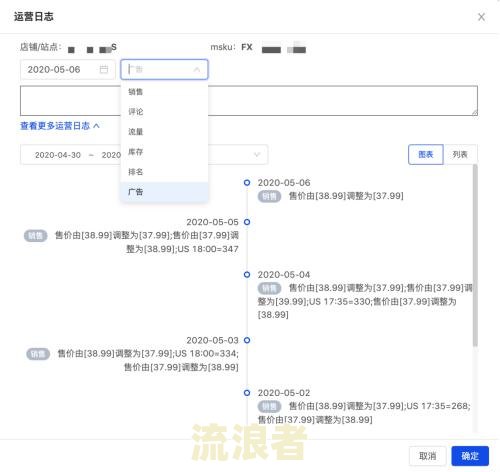The height and width of the screenshot is (472, 500).
Task: Click the timeline vertical scrollbar
Action: [x=475, y=255]
